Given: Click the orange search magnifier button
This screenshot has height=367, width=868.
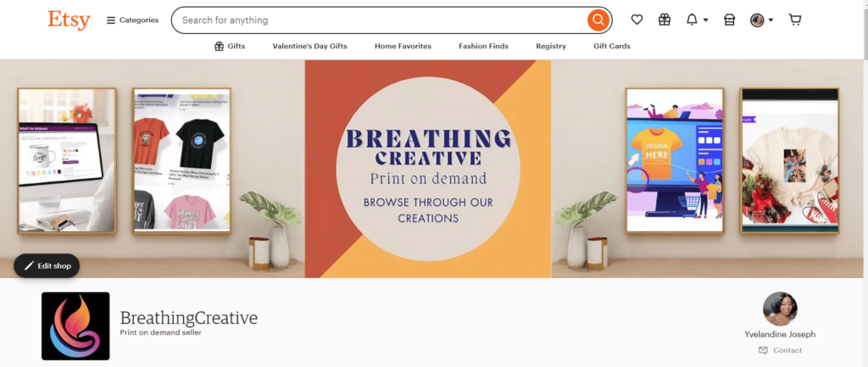Looking at the screenshot, I should coord(598,20).
